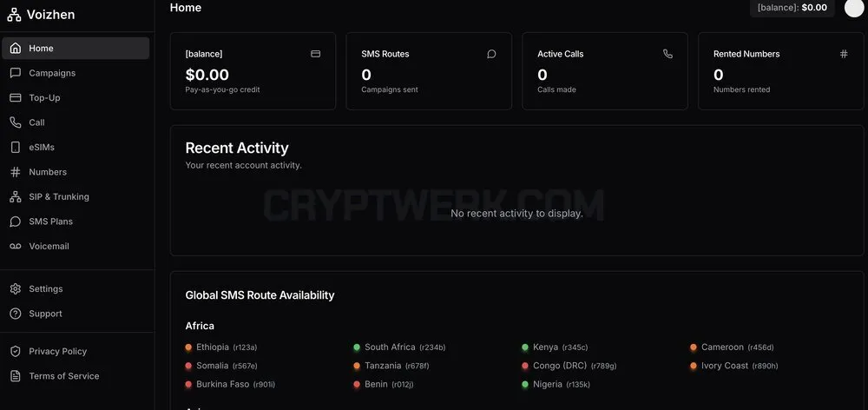Click the balance badge in header
This screenshot has height=410, width=868.
792,8
